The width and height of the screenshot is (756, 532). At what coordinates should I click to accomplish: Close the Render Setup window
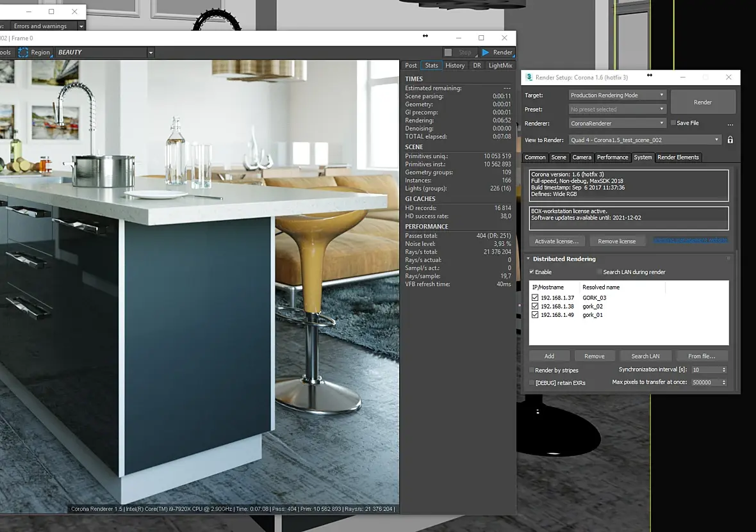(728, 77)
